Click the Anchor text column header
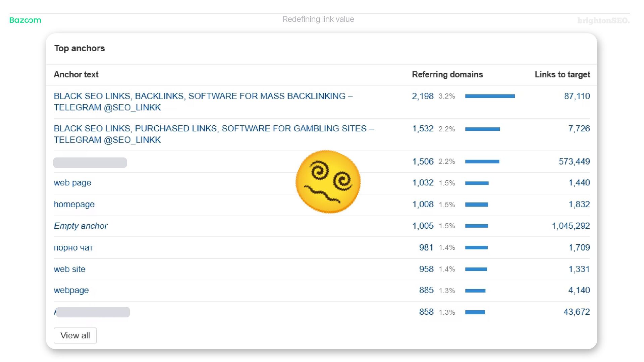This screenshot has height=362, width=644. tap(76, 74)
